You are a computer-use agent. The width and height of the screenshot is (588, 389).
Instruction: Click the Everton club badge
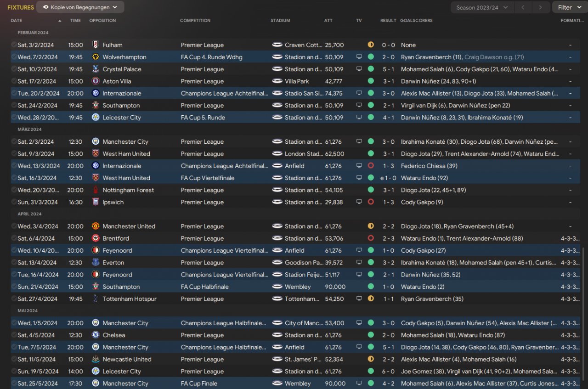[96, 263]
